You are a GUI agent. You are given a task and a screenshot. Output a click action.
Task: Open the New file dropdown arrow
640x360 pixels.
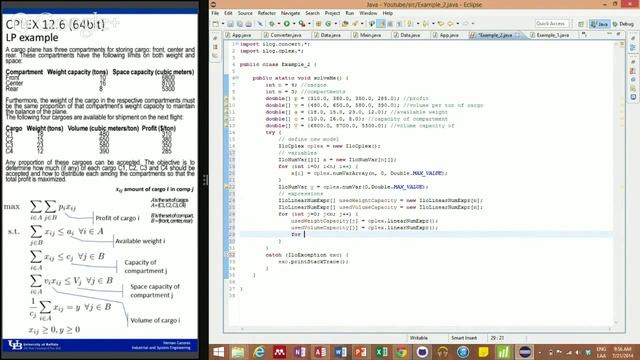point(223,24)
